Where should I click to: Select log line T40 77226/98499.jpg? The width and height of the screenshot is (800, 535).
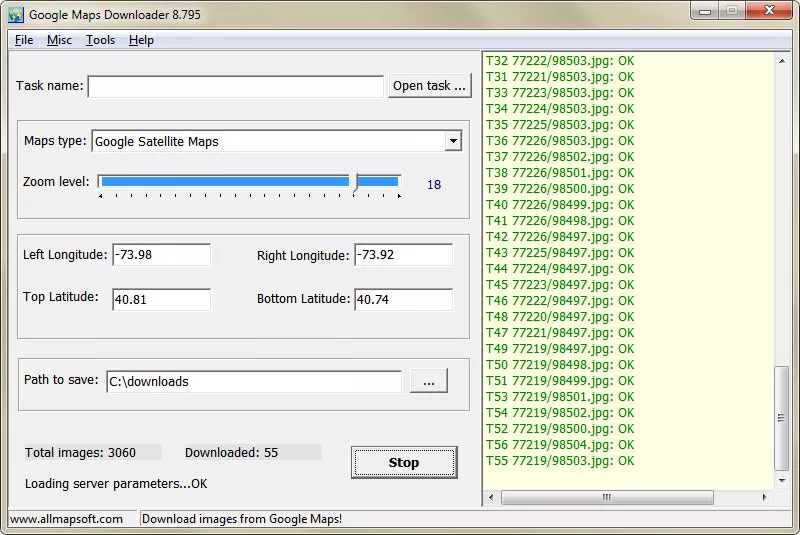pyautogui.click(x=560, y=205)
